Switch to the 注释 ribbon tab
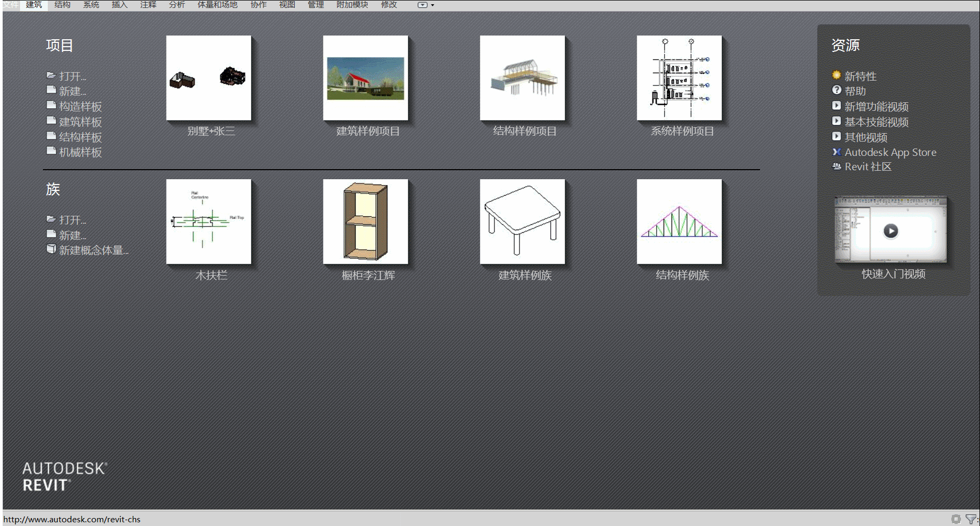Viewport: 980px width, 526px height. [x=148, y=5]
